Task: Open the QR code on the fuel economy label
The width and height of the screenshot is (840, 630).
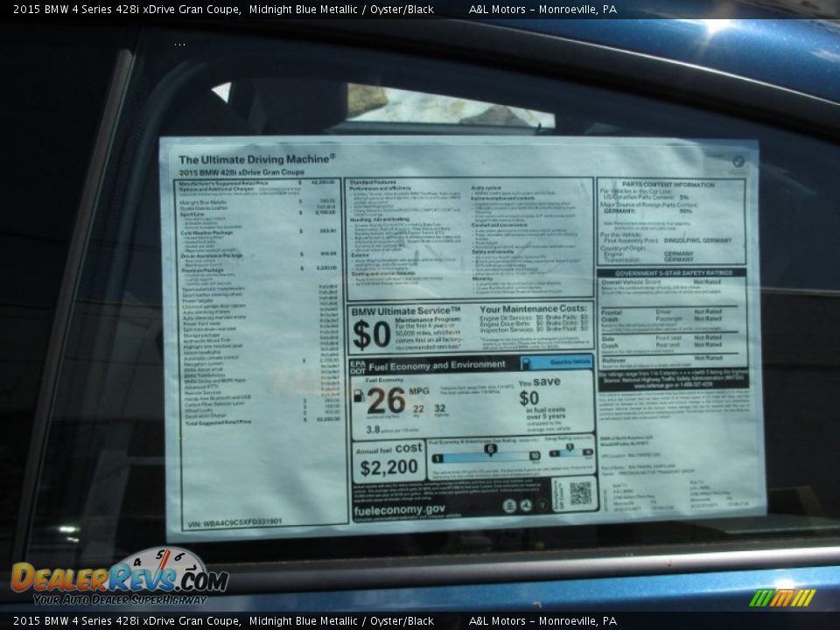Action: tap(579, 492)
